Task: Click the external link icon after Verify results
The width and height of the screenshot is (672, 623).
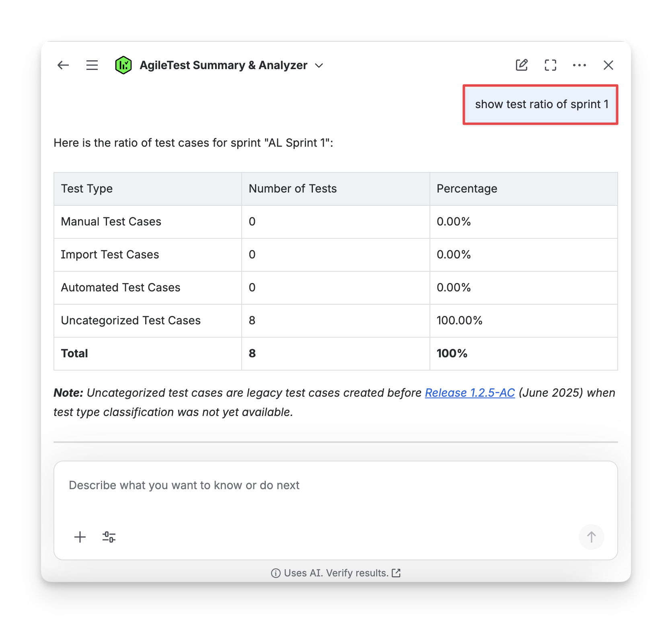Action: (x=396, y=573)
